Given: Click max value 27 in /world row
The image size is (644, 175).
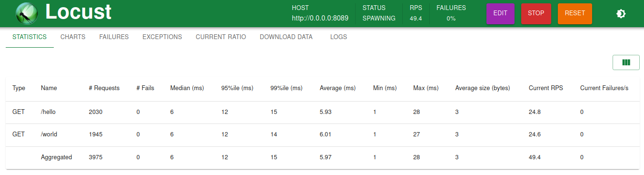Looking at the screenshot, I should tap(416, 134).
